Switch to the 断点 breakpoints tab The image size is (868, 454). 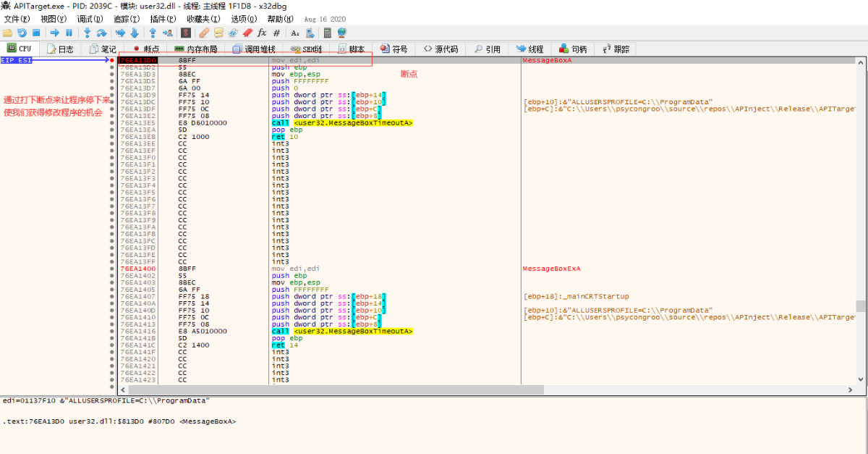[145, 49]
